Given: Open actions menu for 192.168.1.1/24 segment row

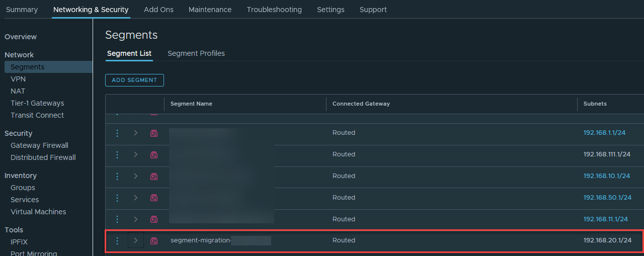Looking at the screenshot, I should pyautogui.click(x=117, y=133).
